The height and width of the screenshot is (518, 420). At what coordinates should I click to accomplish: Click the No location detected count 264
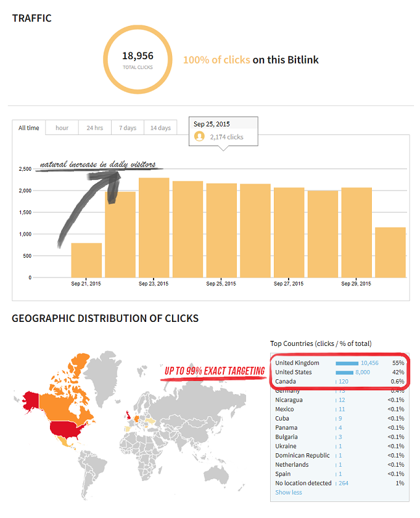tap(343, 483)
